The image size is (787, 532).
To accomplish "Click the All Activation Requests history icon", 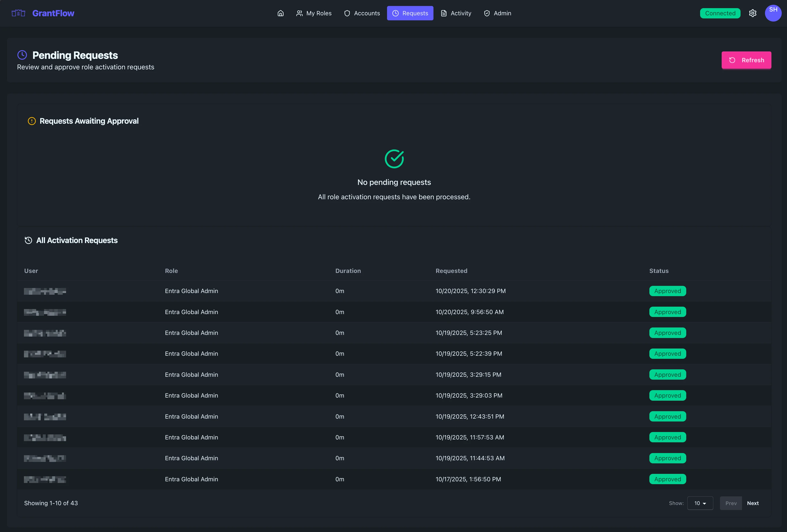I will click(x=28, y=240).
